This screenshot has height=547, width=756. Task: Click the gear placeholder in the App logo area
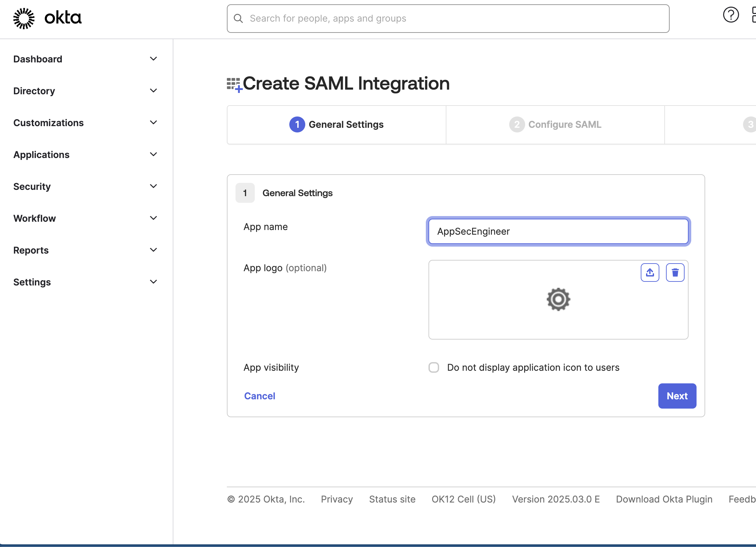pyautogui.click(x=558, y=299)
